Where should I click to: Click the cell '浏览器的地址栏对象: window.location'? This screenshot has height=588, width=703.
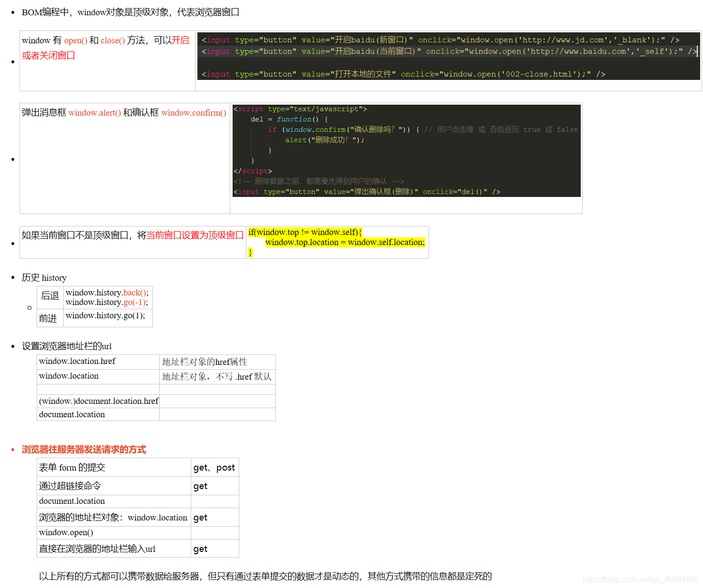pyautogui.click(x=113, y=518)
